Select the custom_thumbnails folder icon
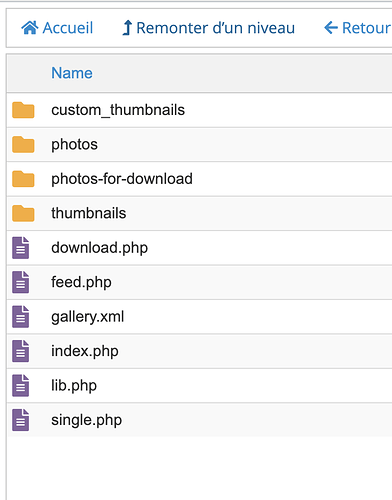The image size is (392, 500). tap(23, 110)
